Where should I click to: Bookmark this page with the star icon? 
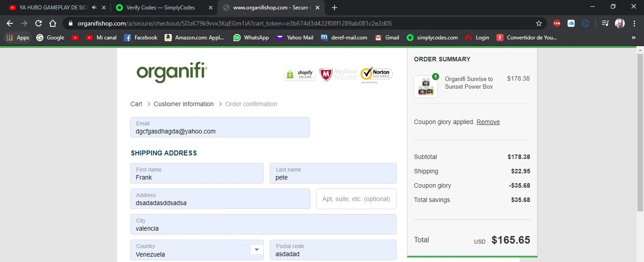click(x=539, y=23)
